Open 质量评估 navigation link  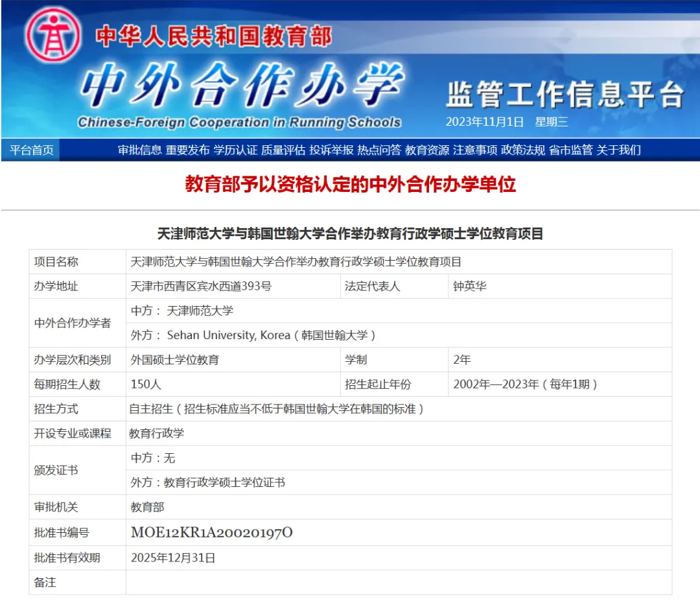pos(283,150)
